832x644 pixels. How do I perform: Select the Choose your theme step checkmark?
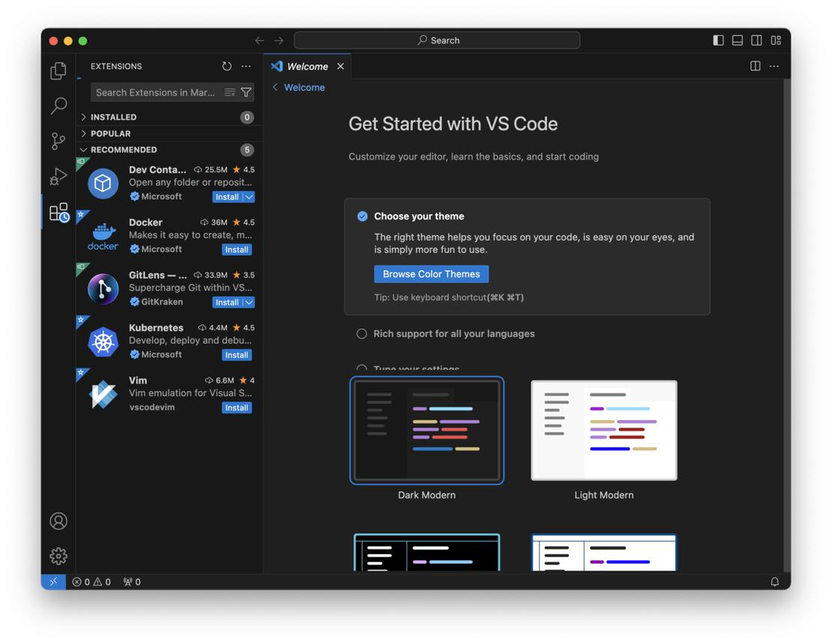point(362,216)
